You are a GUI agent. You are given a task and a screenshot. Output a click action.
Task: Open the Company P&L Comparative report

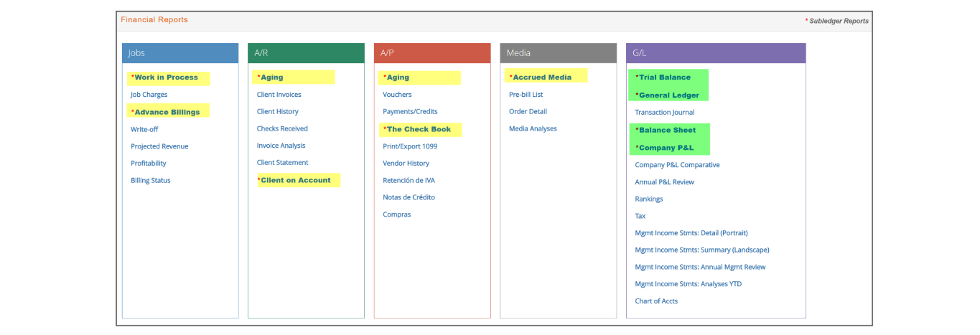coord(677,165)
